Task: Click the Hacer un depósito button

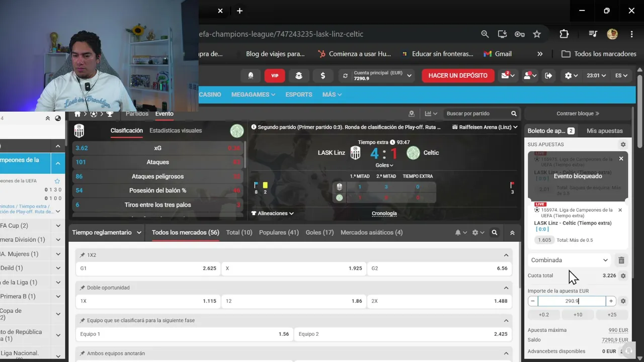Action: [x=458, y=75]
